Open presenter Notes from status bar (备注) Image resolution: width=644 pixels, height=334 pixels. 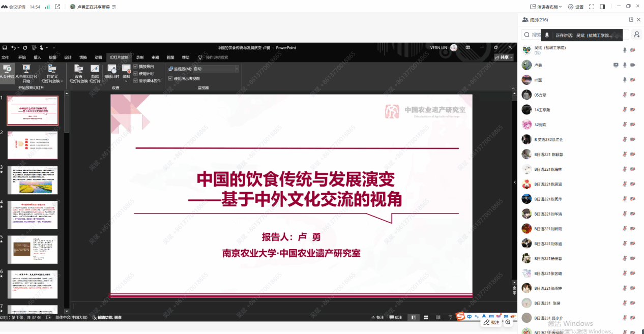click(379, 317)
